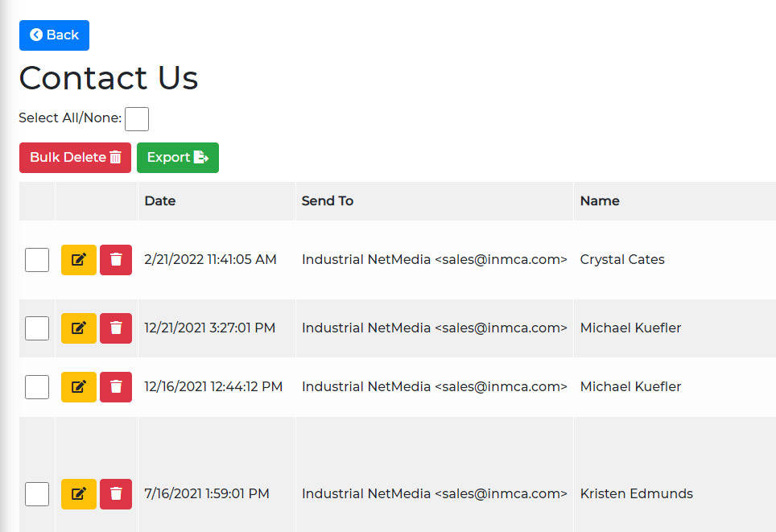The height and width of the screenshot is (532, 776).
Task: Select the Kristen Edmunds row checkbox
Action: pos(37,494)
